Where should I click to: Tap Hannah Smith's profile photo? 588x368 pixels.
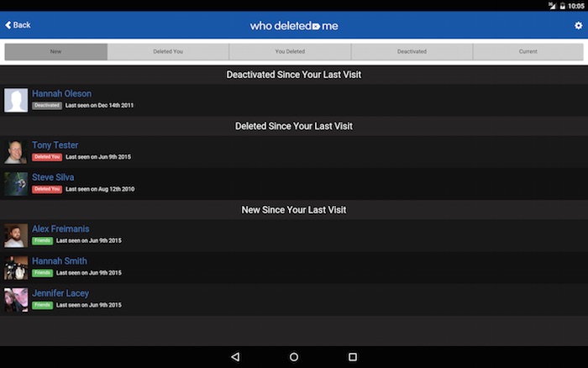(16, 267)
